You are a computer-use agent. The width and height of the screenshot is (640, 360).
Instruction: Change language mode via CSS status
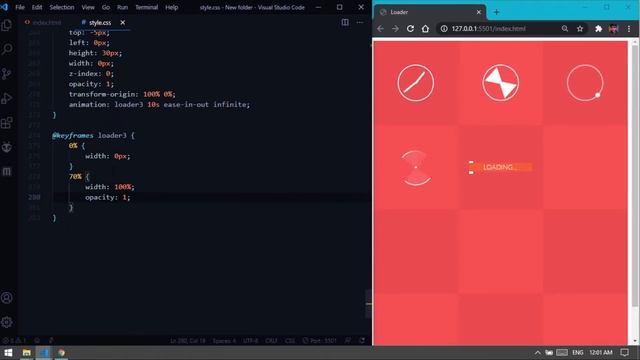coord(290,340)
